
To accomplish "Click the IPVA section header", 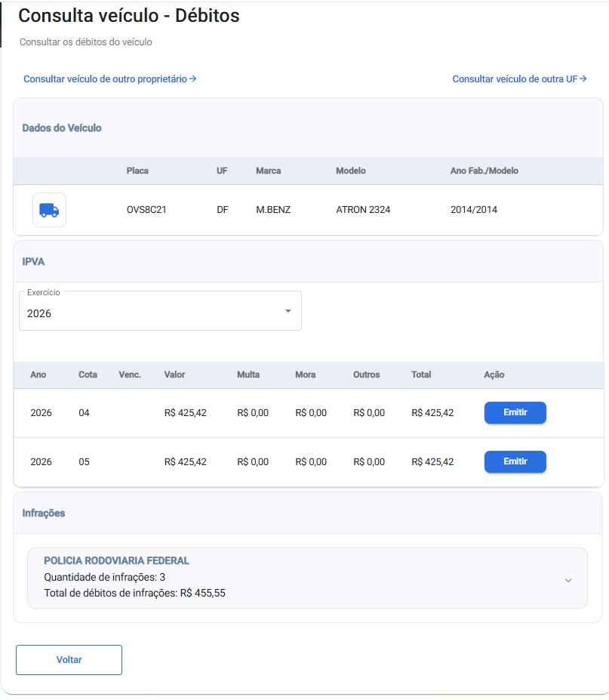I will pos(33,261).
